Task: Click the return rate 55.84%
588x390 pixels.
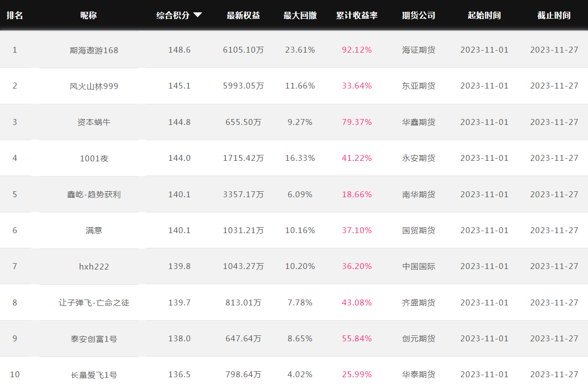Action: [x=357, y=339]
